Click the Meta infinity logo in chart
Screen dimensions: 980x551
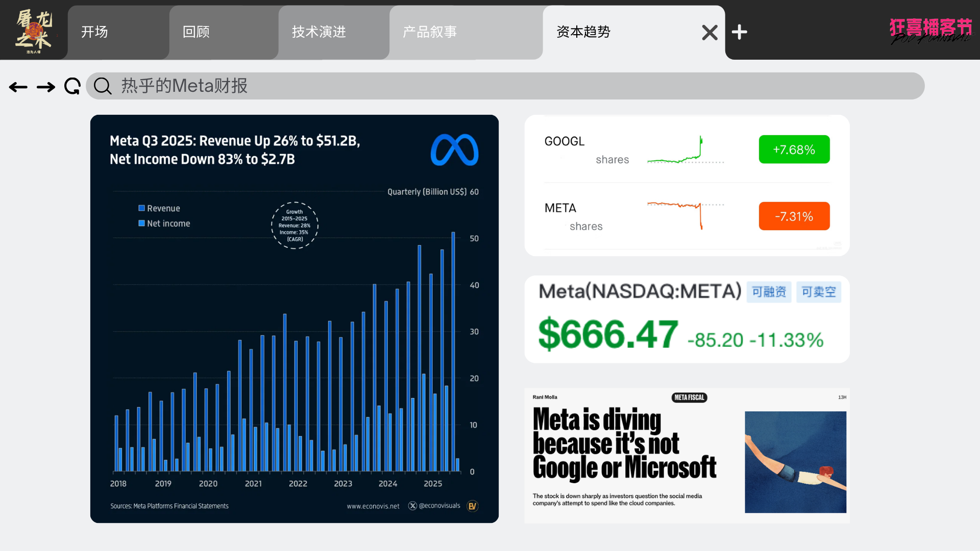pyautogui.click(x=454, y=150)
